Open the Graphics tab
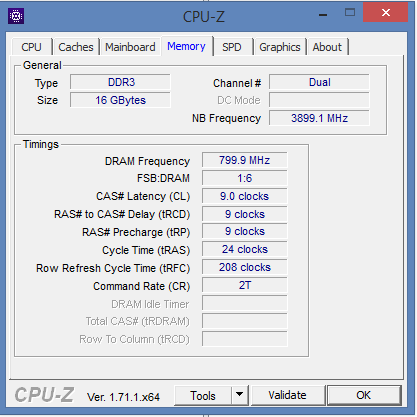 click(280, 47)
